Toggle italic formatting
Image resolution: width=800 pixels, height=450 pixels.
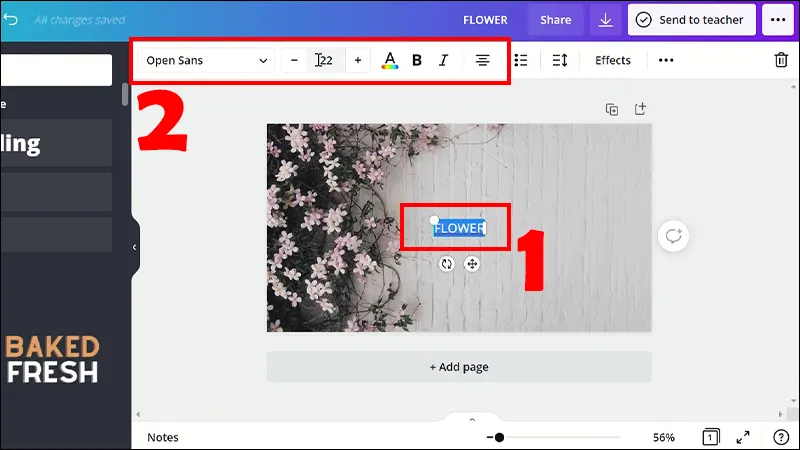tap(444, 60)
